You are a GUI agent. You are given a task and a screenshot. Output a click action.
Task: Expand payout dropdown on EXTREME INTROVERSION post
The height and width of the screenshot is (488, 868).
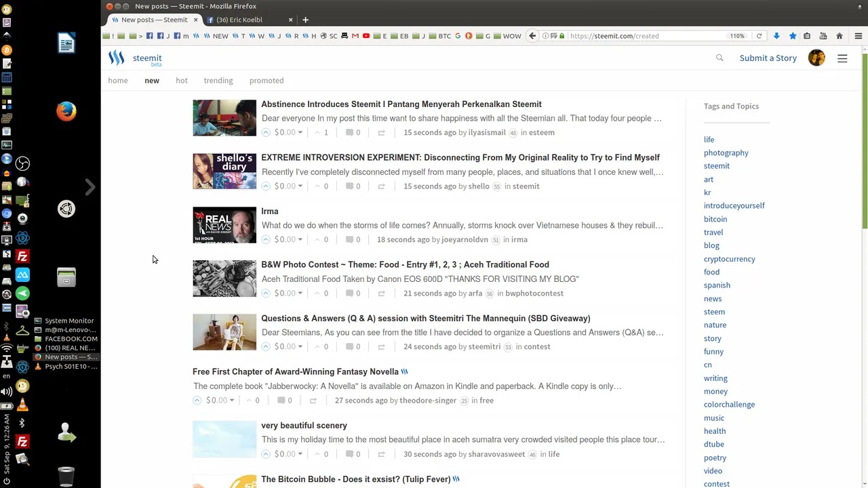click(300, 186)
